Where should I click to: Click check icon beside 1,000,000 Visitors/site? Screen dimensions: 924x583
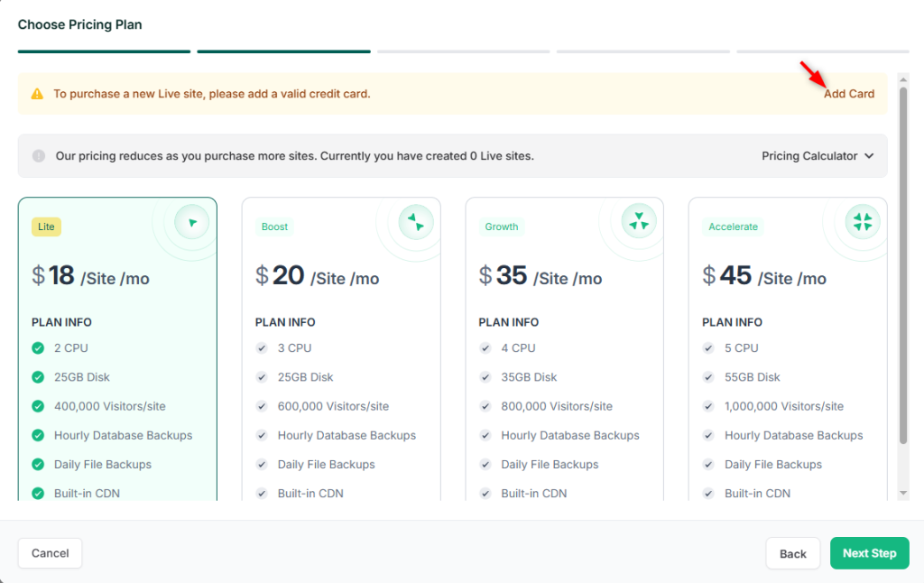pos(708,406)
